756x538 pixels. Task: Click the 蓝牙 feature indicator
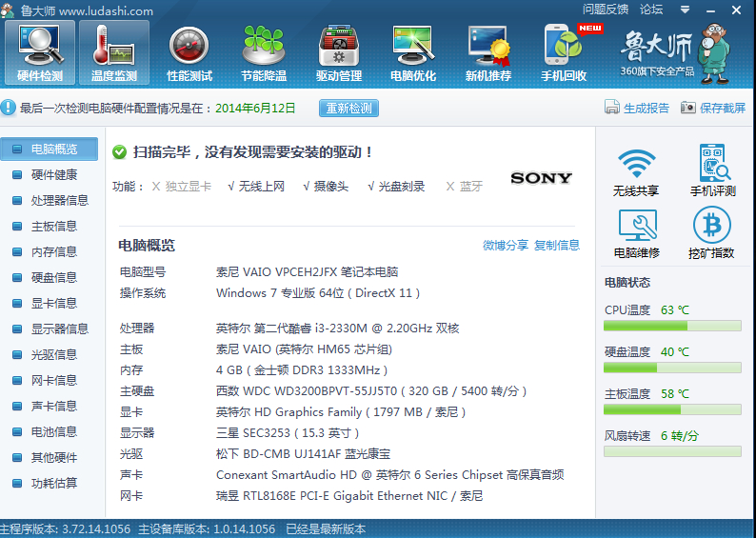click(464, 187)
